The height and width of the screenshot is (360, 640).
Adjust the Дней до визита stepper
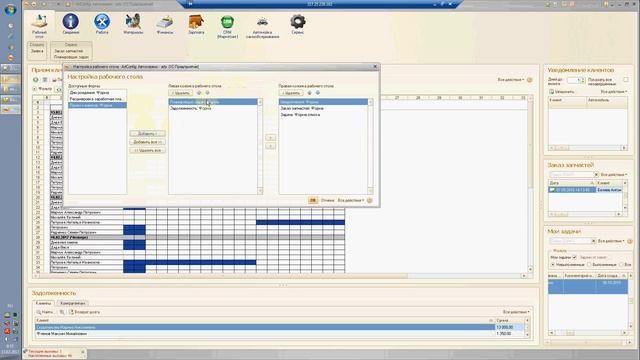583,80
